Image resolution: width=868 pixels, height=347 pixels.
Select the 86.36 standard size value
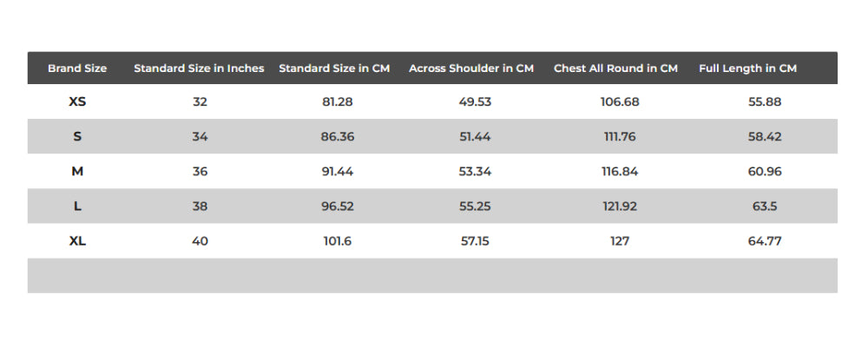338,136
